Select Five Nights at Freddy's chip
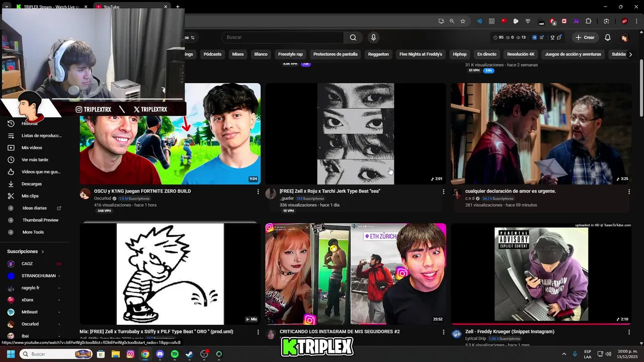This screenshot has height=362, width=644. [421, 54]
